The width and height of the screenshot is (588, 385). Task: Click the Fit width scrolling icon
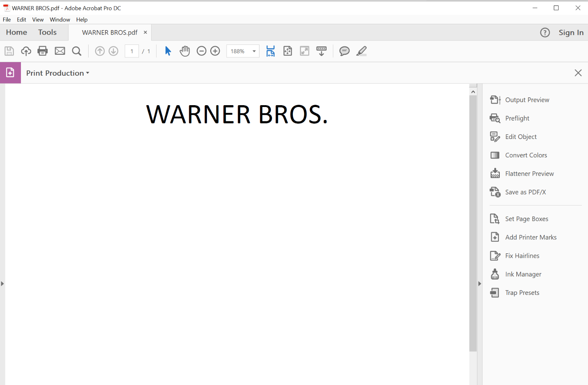tap(270, 51)
